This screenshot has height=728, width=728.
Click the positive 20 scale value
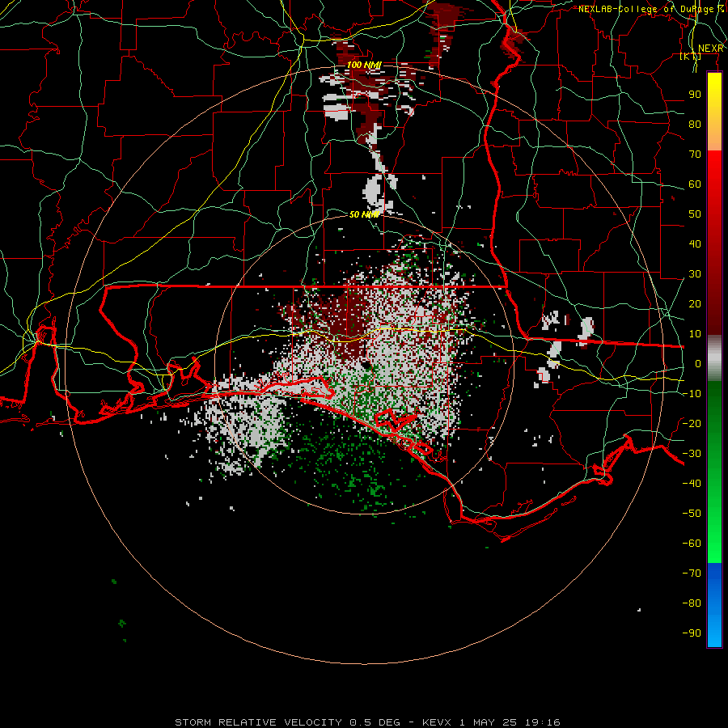point(695,303)
